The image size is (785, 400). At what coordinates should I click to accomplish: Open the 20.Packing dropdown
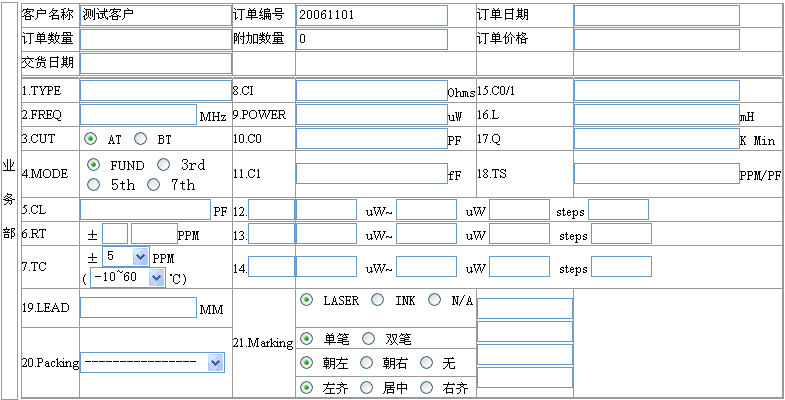click(x=152, y=362)
